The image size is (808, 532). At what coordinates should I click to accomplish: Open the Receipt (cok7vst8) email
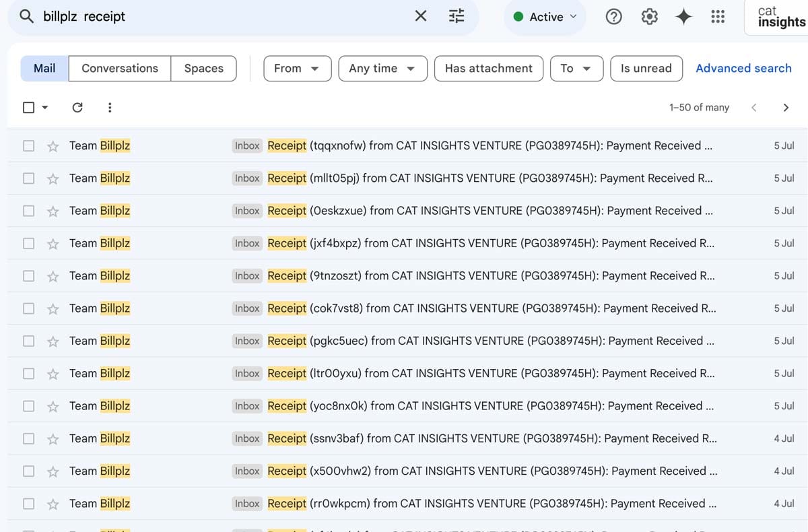coord(407,308)
